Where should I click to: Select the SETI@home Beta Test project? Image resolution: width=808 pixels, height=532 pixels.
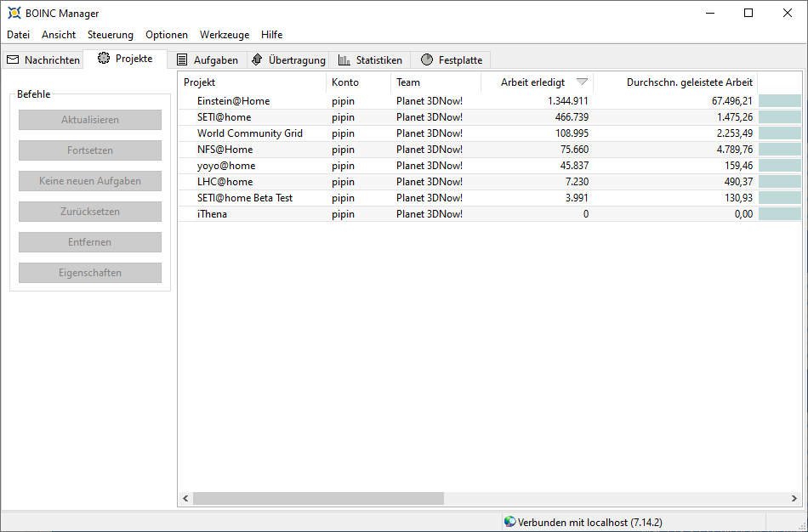[x=490, y=198]
